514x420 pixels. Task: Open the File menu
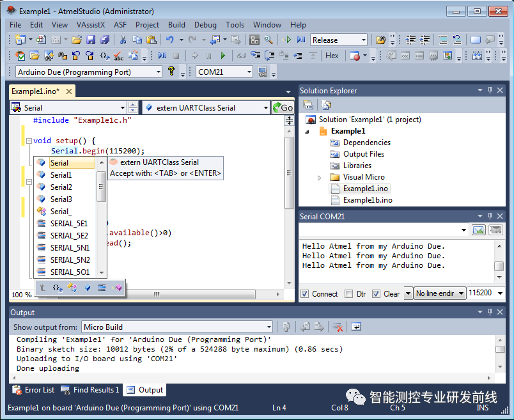[x=15, y=25]
